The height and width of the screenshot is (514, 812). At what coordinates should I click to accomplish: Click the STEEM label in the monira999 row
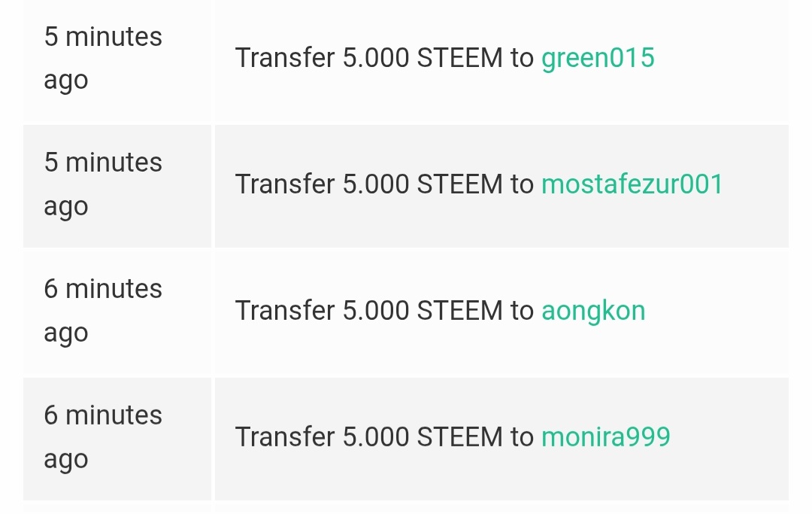459,437
